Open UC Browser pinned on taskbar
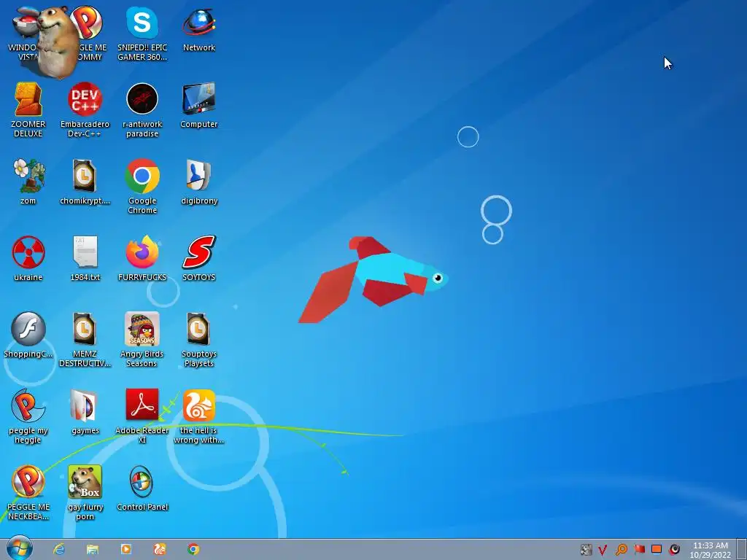This screenshot has height=560, width=747. pos(160,549)
